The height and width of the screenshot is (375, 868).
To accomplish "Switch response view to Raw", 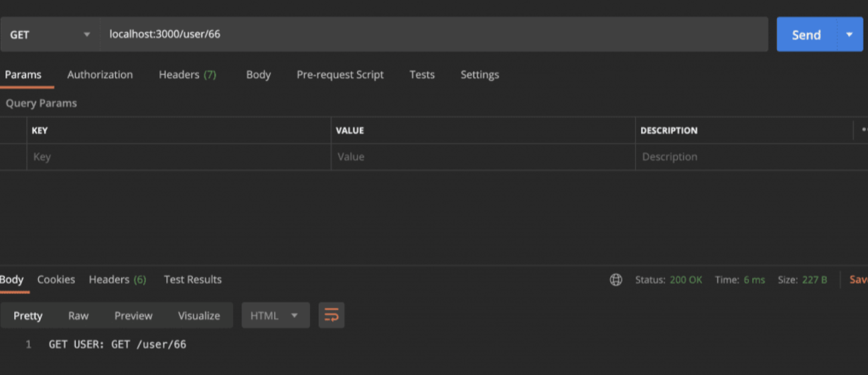I will [78, 315].
